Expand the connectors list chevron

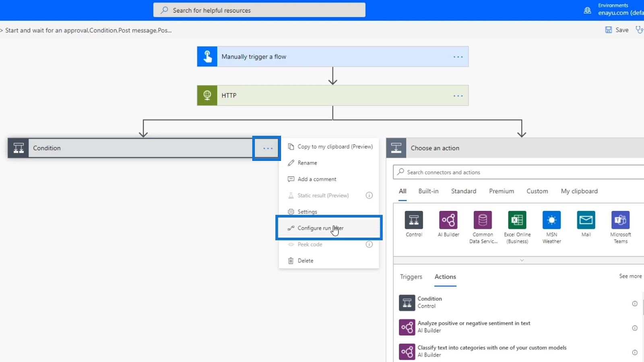pos(522,260)
